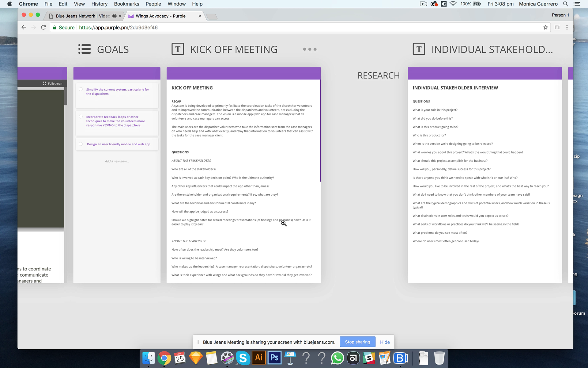
Task: Open Skype from the dock
Action: 243,358
